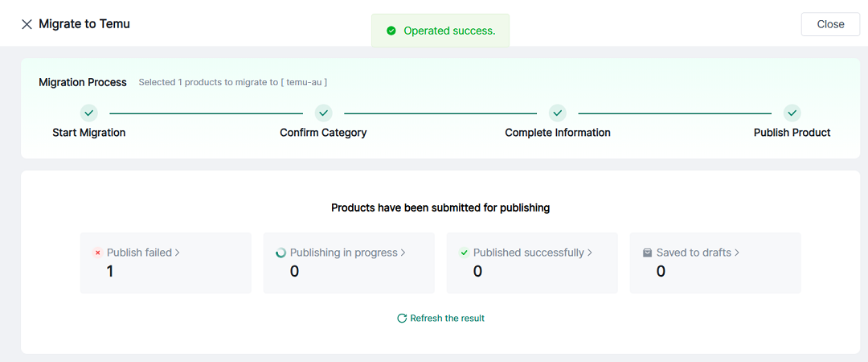This screenshot has width=868, height=362.
Task: Expand the Saved to drafts chevron
Action: pyautogui.click(x=737, y=253)
